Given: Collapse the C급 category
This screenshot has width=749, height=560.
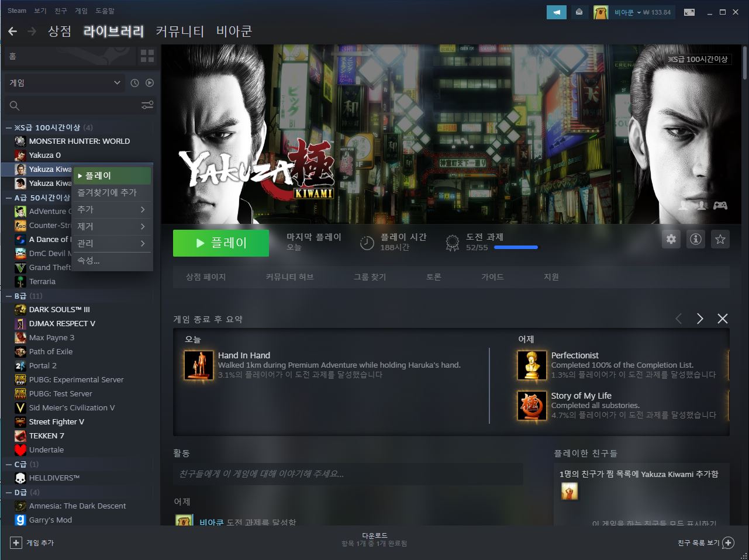Looking at the screenshot, I should [x=9, y=464].
